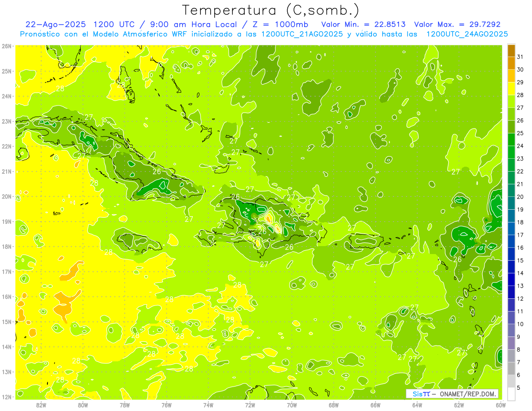
Task: Click the color scale label "29"
Action: point(520,82)
